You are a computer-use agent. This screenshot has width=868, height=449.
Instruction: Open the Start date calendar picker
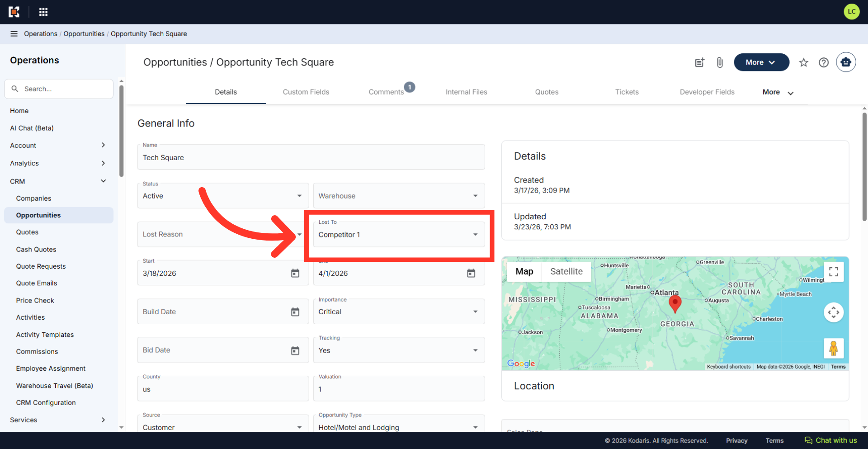click(x=295, y=273)
